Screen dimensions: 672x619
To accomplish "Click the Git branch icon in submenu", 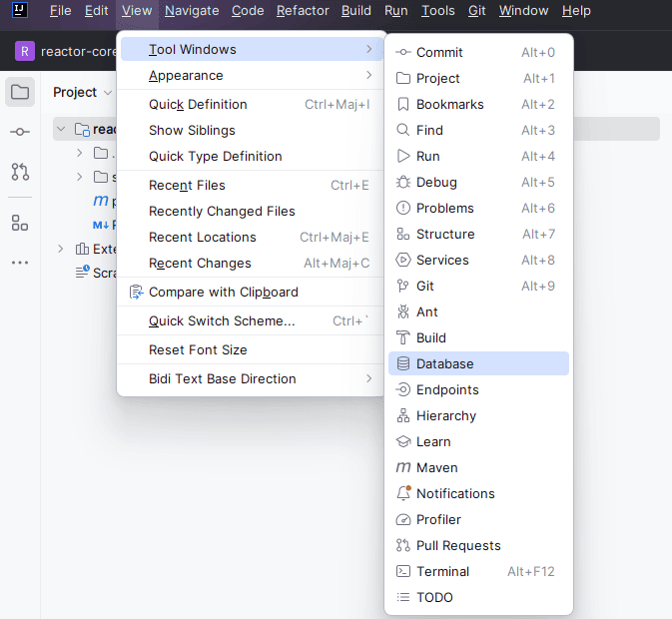I will [402, 286].
